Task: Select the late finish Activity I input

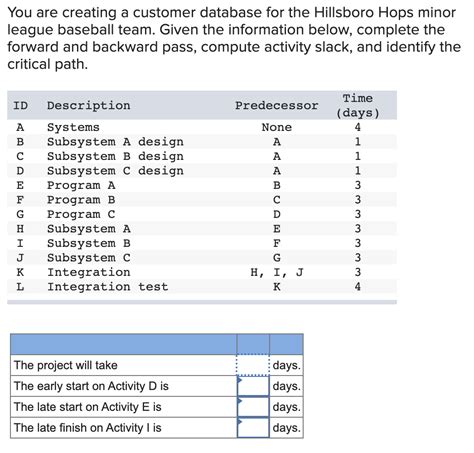Action: 253,427
